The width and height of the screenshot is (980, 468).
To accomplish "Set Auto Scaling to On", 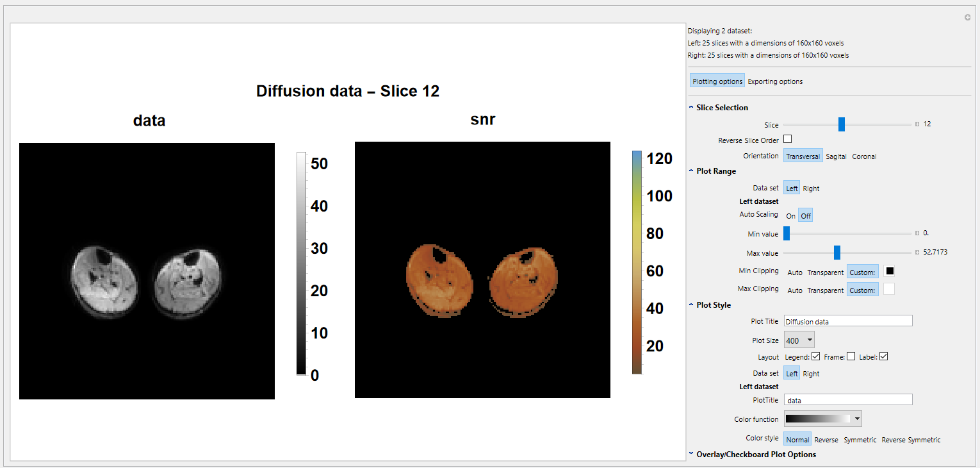I will coord(790,215).
